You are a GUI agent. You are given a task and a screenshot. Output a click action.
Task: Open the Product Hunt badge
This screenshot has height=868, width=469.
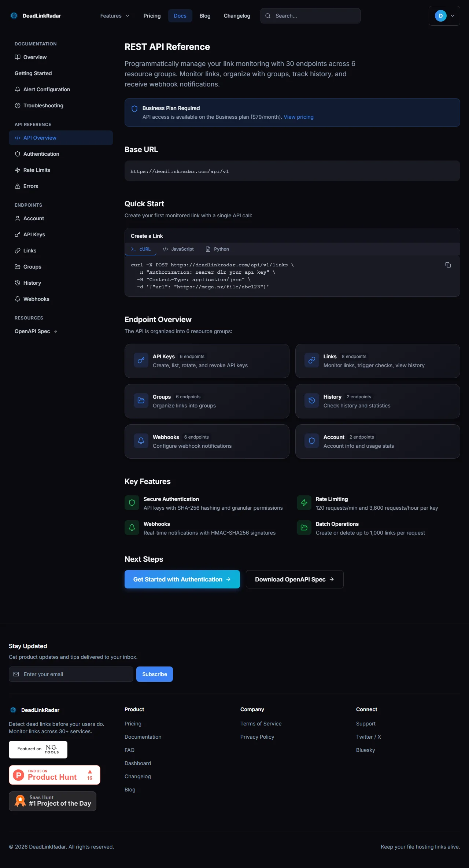pyautogui.click(x=54, y=775)
